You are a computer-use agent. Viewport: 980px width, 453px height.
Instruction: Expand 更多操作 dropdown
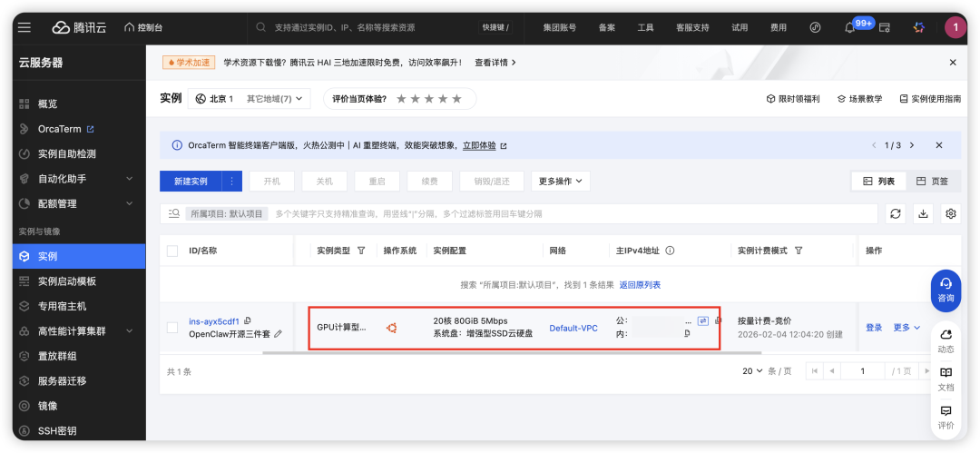pyautogui.click(x=561, y=182)
